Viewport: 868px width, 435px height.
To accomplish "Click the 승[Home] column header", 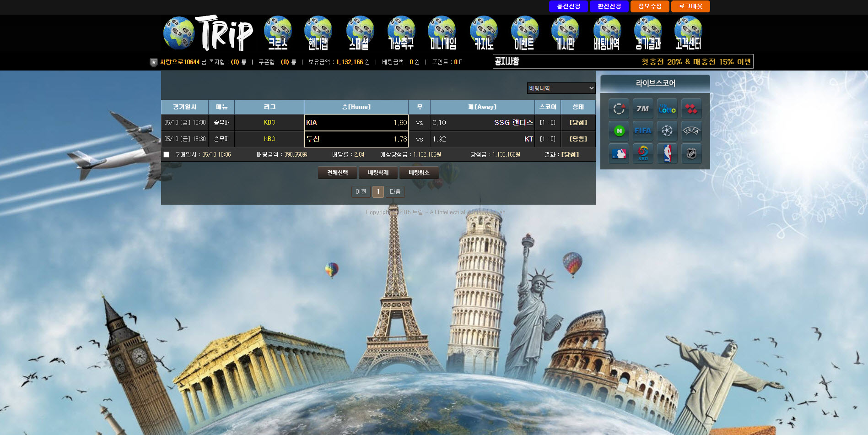I will [x=356, y=107].
